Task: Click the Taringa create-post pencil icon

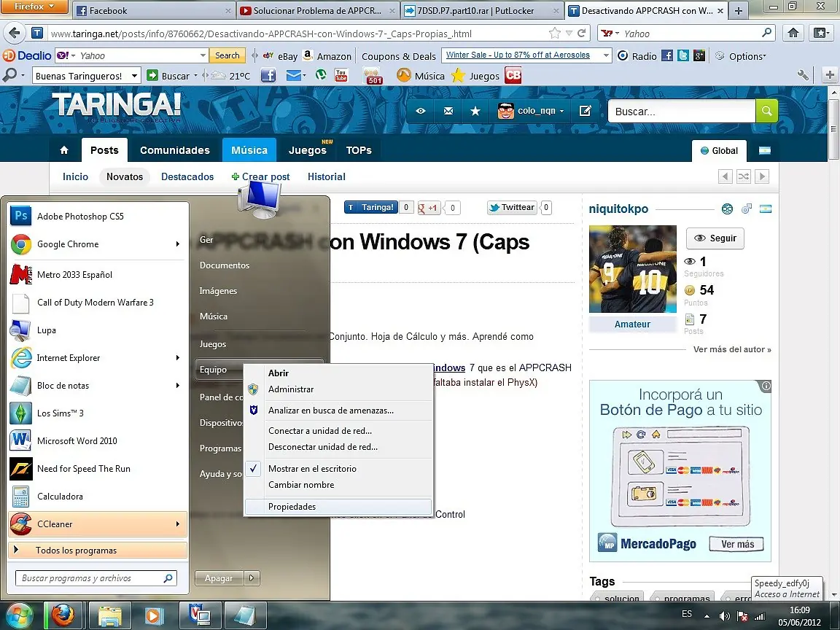Action: point(585,111)
